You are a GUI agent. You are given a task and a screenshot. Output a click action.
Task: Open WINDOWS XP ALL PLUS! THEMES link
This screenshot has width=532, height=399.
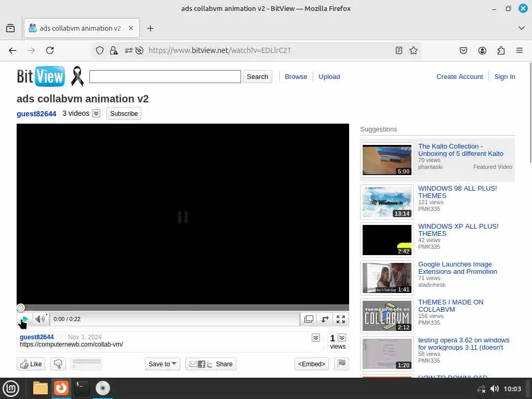pos(458,230)
